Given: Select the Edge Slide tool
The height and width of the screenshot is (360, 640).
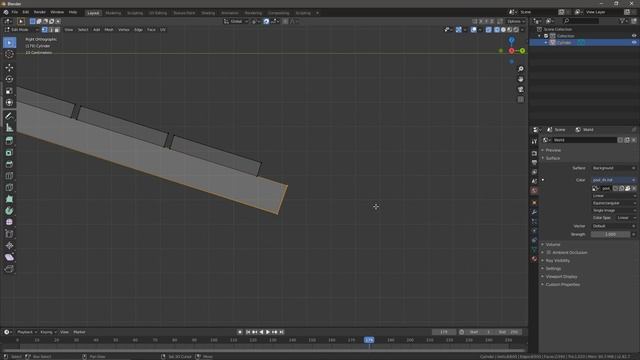Looking at the screenshot, I should click(9, 234).
